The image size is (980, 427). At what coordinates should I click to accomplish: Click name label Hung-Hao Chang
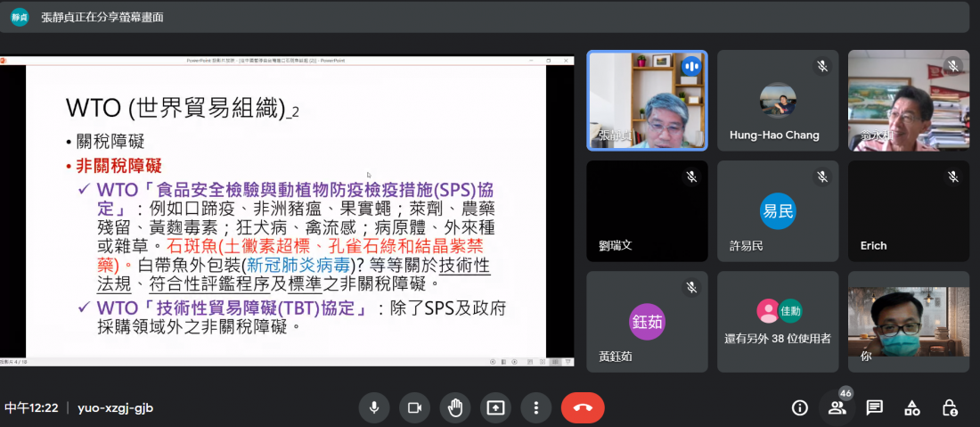(x=774, y=135)
